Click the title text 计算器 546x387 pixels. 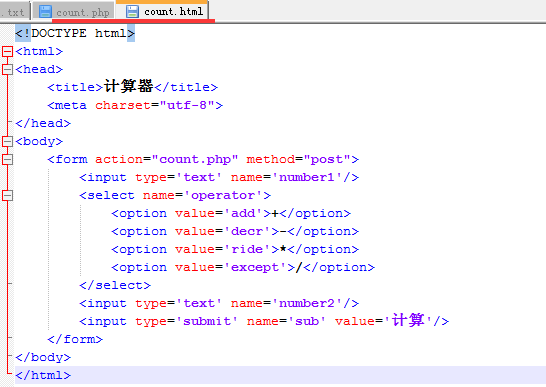coord(128,86)
